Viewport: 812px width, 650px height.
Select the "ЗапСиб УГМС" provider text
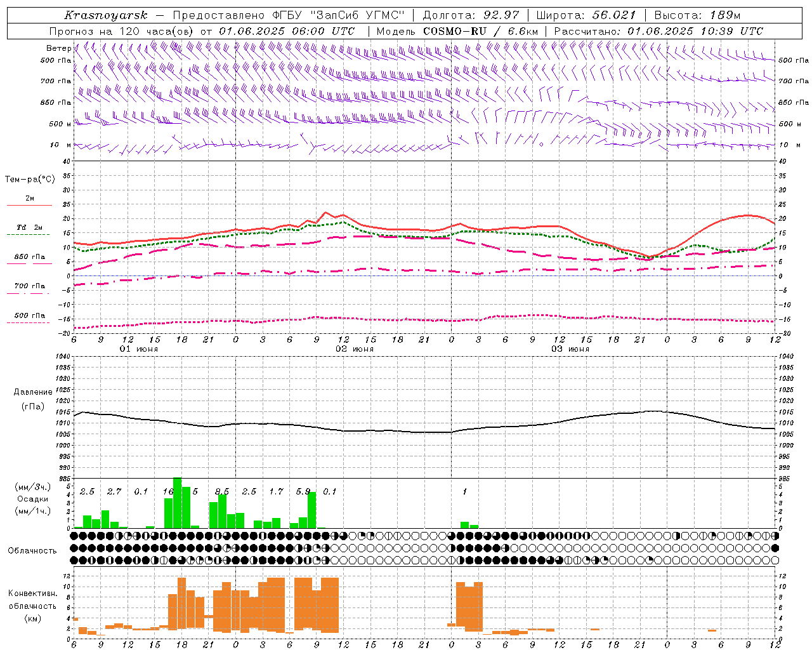click(357, 15)
